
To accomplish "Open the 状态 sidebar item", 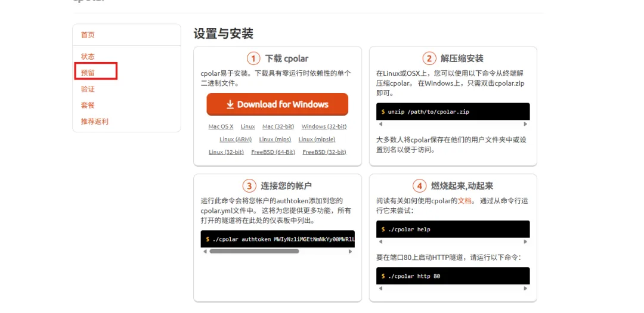I will click(88, 56).
